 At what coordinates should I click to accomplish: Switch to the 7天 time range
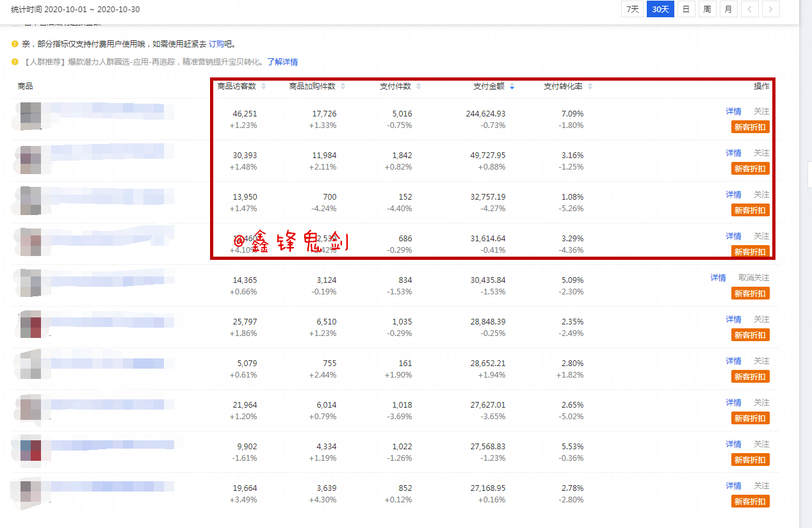pos(632,9)
